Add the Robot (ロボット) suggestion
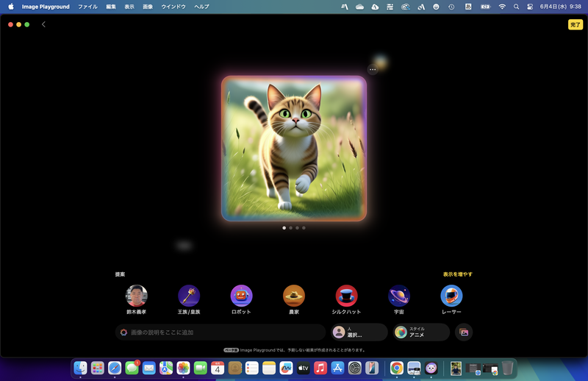This screenshot has width=588, height=381. coord(241,296)
